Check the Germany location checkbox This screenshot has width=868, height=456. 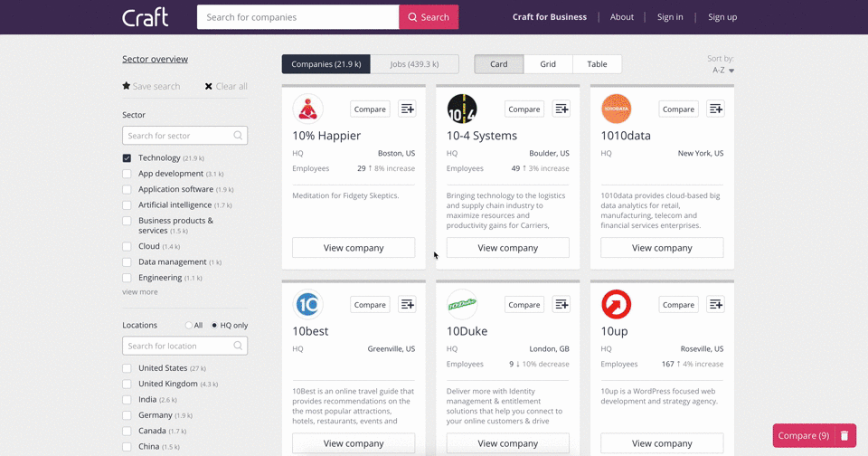click(x=127, y=415)
